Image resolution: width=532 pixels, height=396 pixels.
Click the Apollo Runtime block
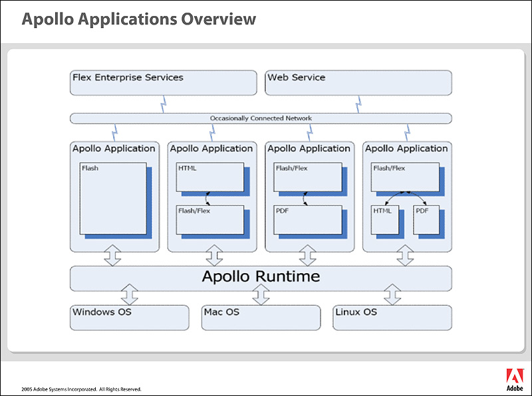point(261,278)
